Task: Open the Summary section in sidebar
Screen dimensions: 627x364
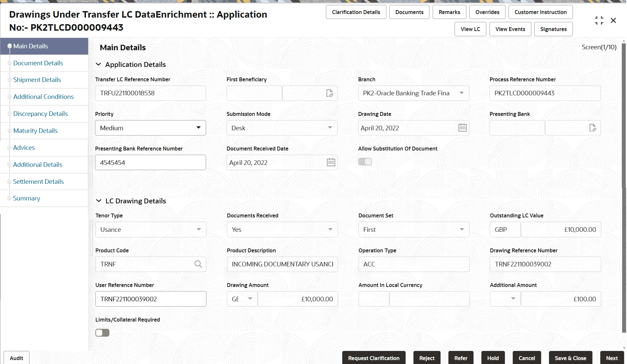Action: (26, 198)
